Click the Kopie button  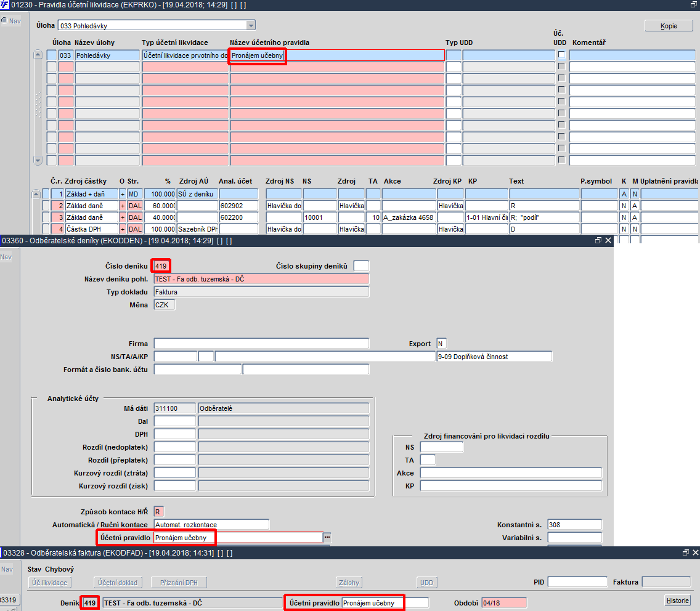coord(669,26)
